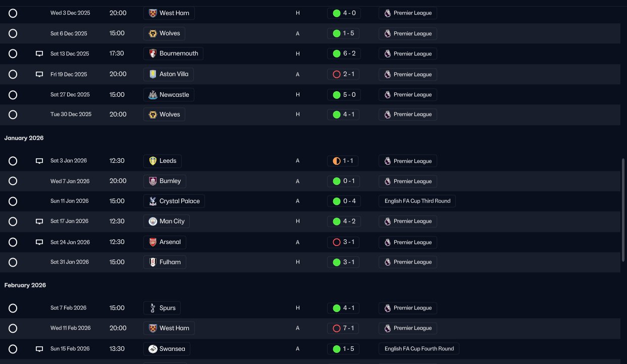Click the Spurs crest icon
The height and width of the screenshot is (364, 627).
(152, 308)
